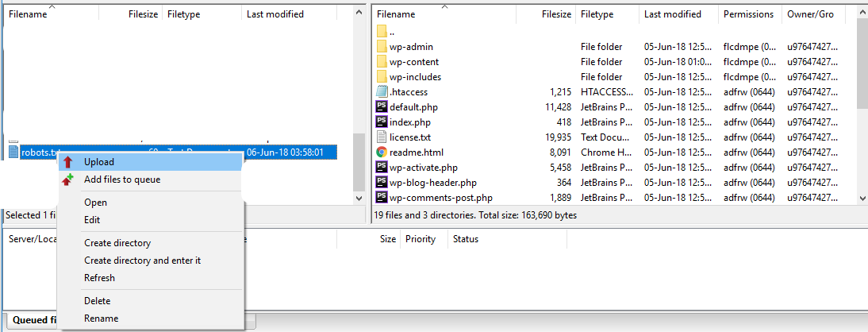Click the Chrome H... filetype of readme.html
This screenshot has width=868, height=332.
[x=607, y=152]
